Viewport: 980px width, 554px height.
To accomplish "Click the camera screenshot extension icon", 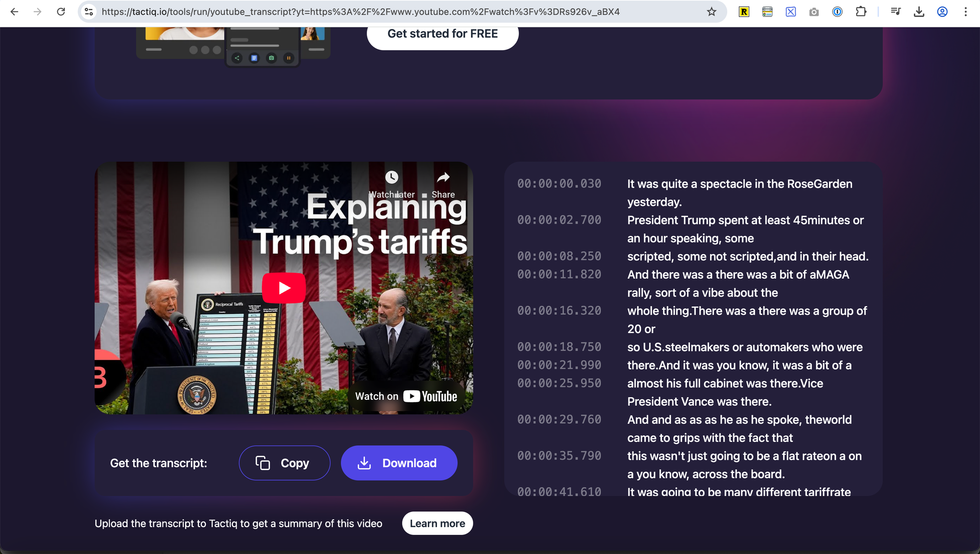I will click(x=814, y=12).
